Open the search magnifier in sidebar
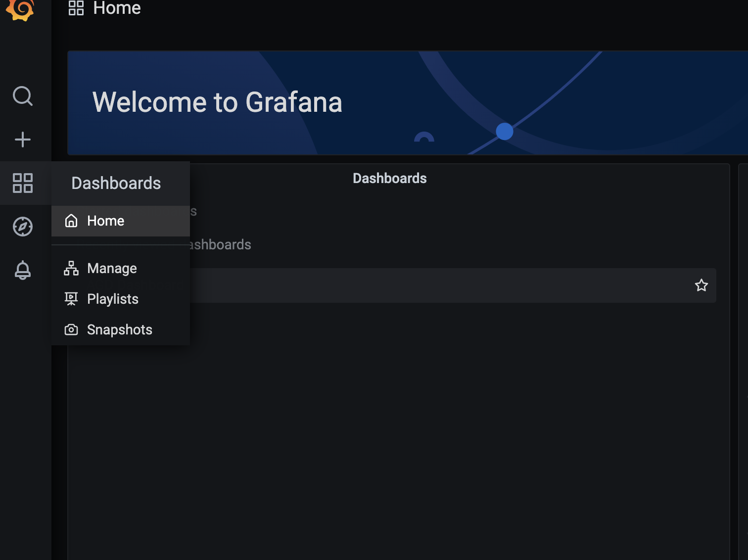This screenshot has height=560, width=748. [x=23, y=96]
